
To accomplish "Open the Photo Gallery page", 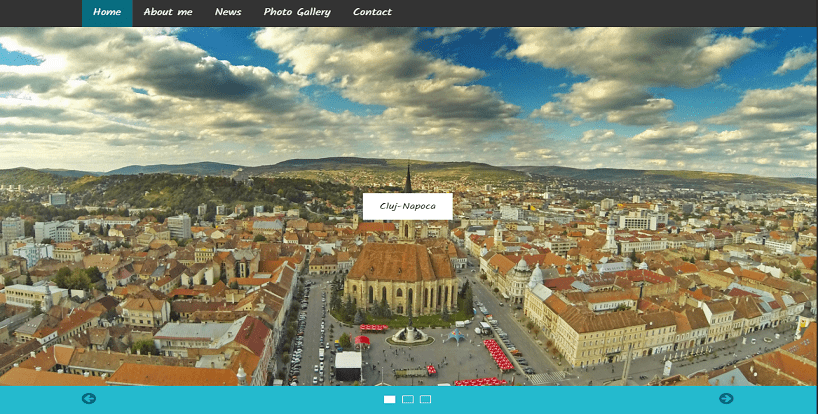I will [297, 13].
